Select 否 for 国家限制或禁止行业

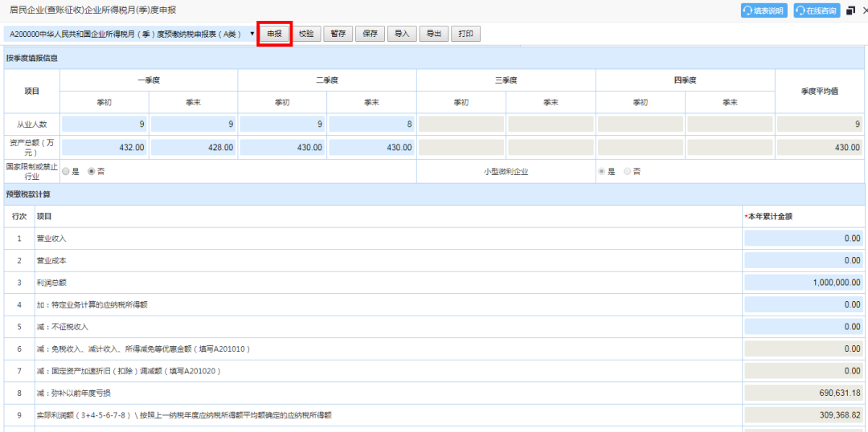[92, 172]
